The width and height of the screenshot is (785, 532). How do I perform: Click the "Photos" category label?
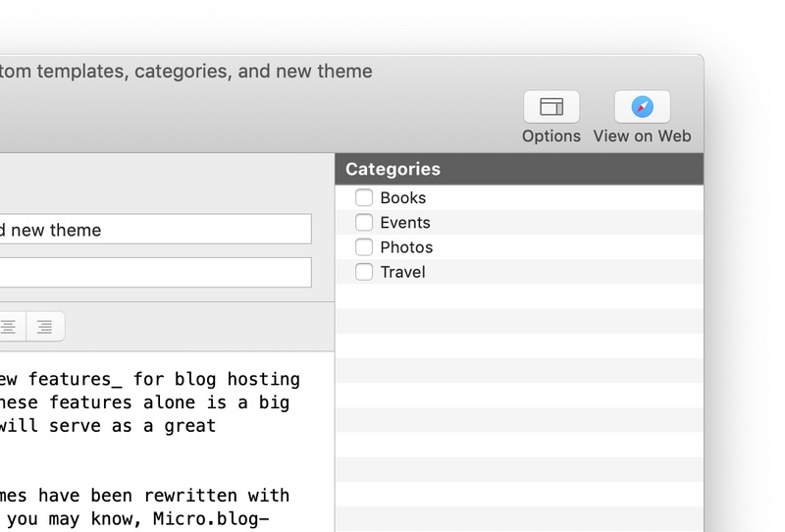(406, 247)
